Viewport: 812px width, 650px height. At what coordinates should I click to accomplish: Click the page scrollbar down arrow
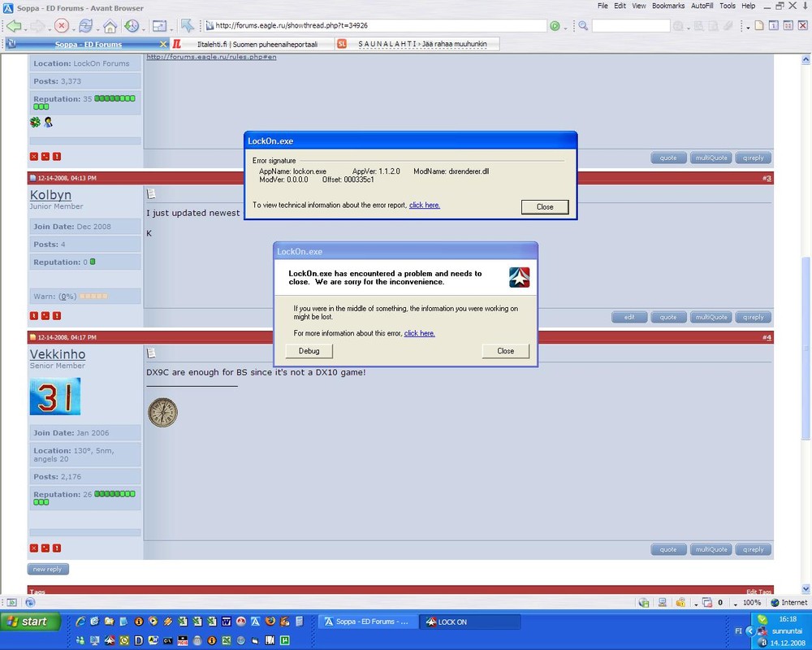click(x=806, y=588)
